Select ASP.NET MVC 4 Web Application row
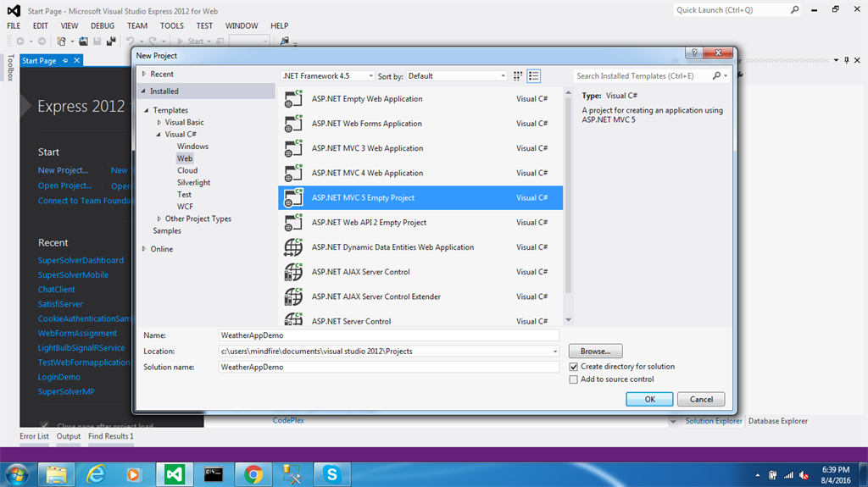This screenshot has width=868, height=487. point(420,173)
